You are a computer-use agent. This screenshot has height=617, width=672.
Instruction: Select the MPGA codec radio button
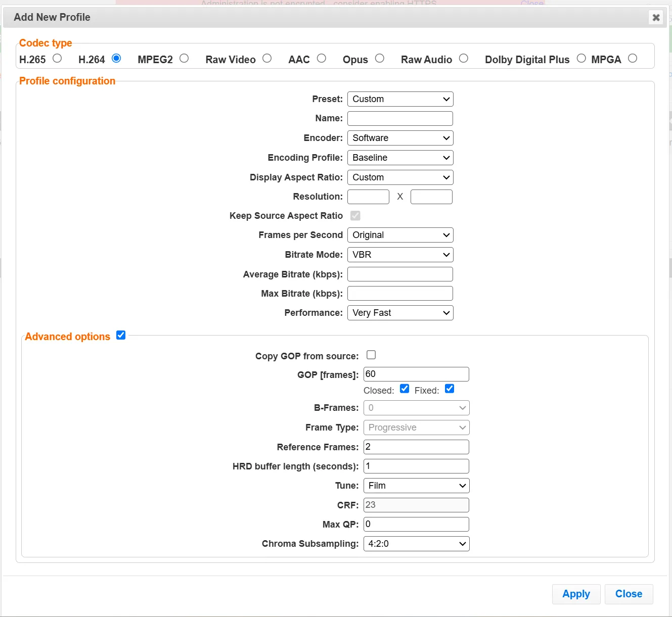pos(633,58)
